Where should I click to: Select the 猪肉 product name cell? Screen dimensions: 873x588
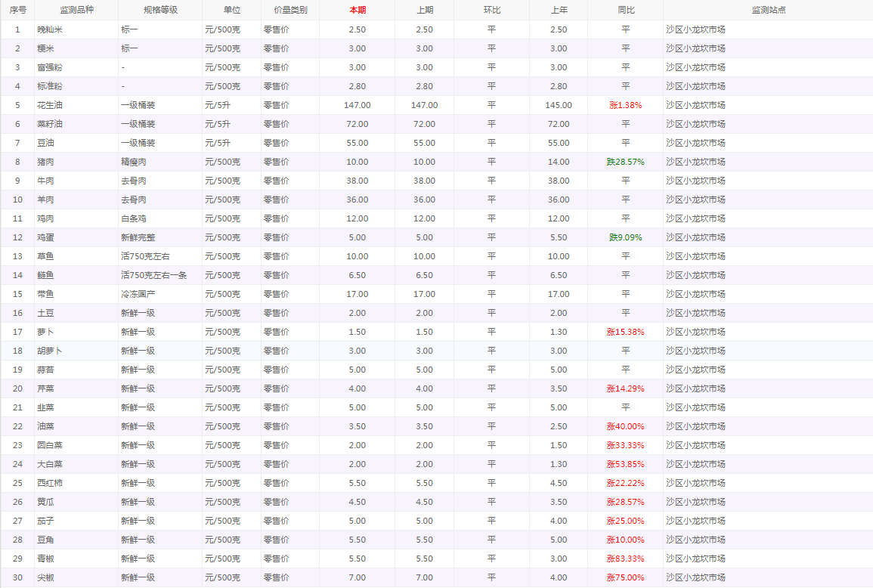[x=45, y=162]
